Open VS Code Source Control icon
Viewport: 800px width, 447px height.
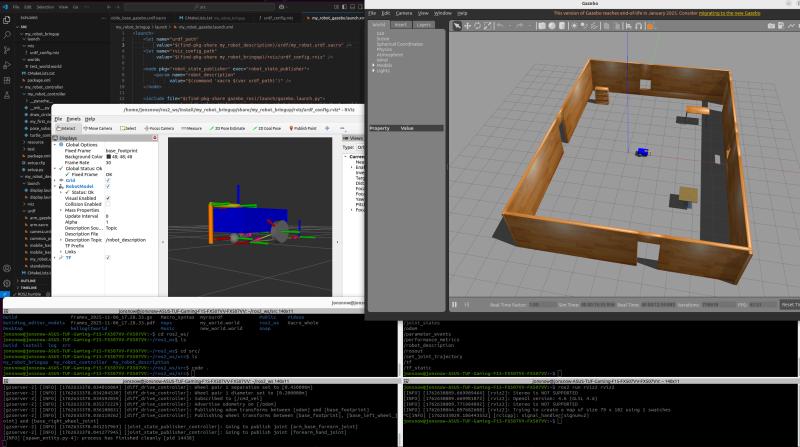tap(7, 50)
